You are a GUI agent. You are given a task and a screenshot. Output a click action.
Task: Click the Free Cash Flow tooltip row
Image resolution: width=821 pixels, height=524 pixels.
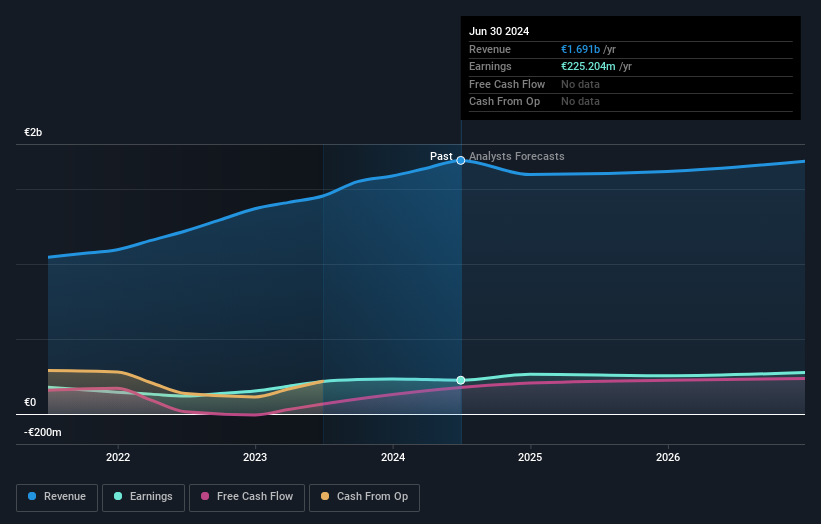click(x=631, y=84)
